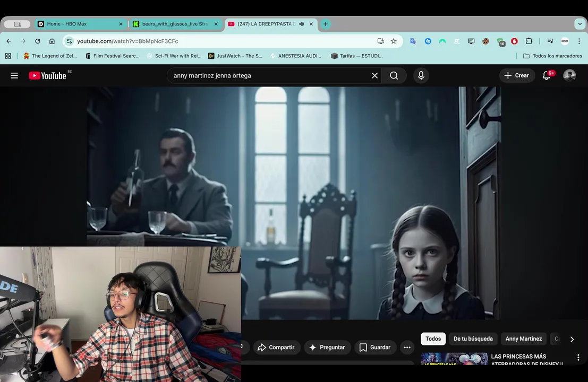Reload the current page
Viewport: 588px width, 382px height.
click(x=38, y=41)
